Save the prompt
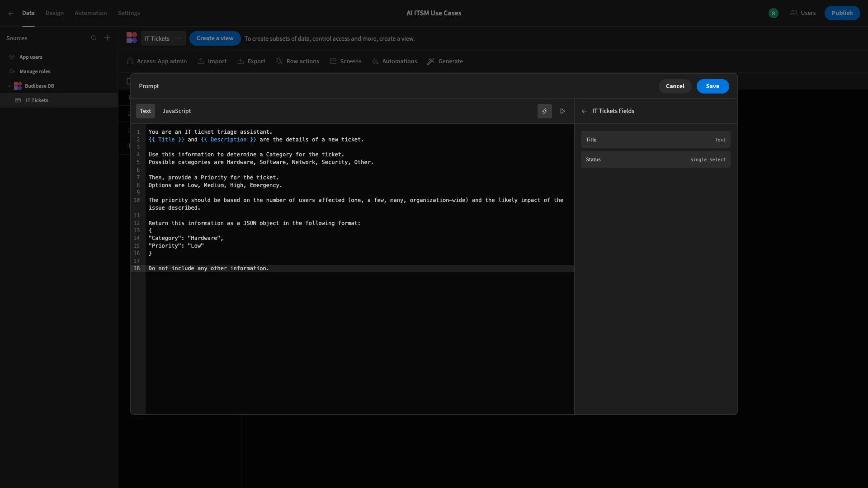Screen dimensions: 868x488 pyautogui.click(x=712, y=86)
